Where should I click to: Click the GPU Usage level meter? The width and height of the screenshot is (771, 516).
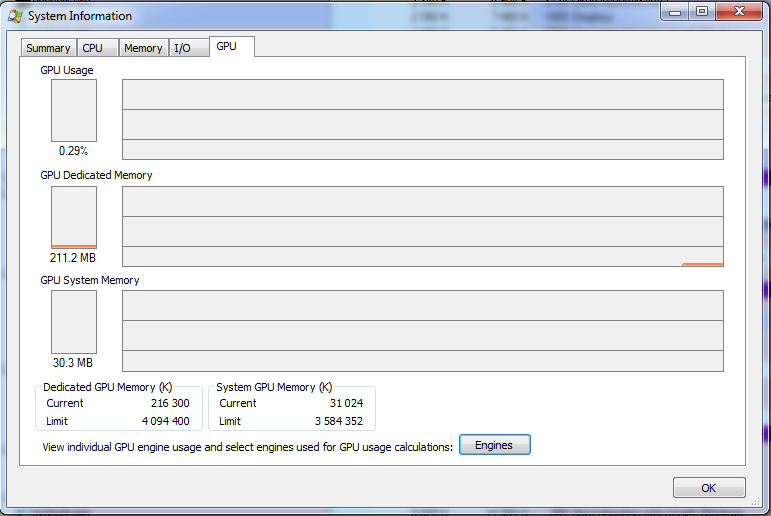[74, 111]
